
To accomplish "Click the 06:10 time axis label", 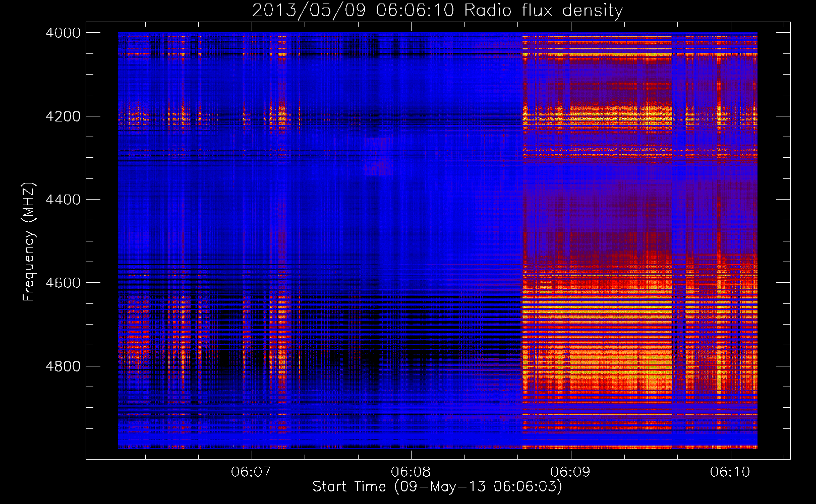I will (730, 472).
